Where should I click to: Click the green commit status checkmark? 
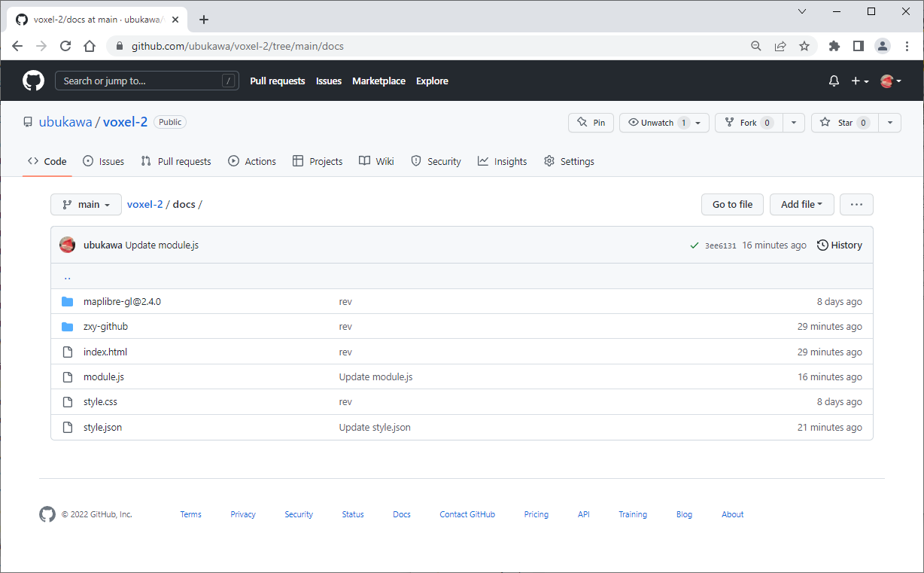(694, 245)
